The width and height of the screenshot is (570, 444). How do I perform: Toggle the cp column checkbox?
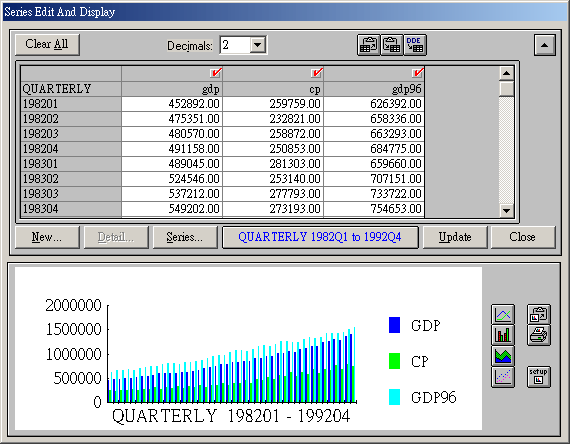317,73
